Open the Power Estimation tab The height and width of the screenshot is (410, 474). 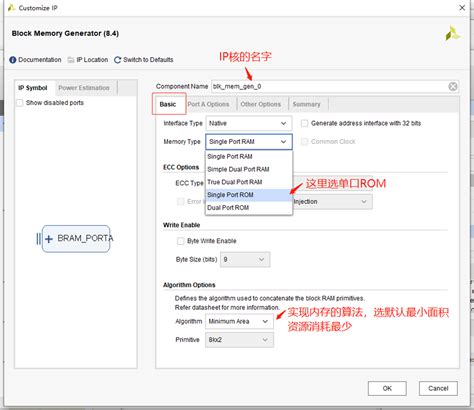(x=84, y=88)
